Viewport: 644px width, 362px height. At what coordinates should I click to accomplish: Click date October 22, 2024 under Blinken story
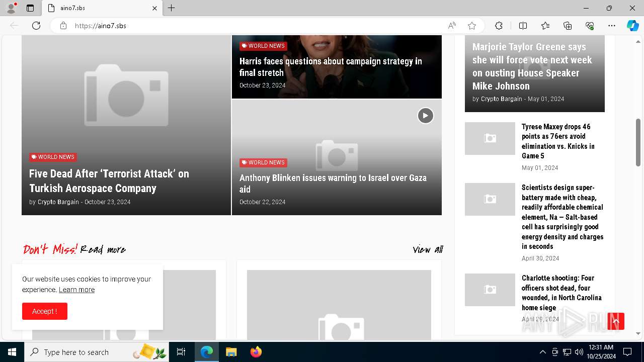point(262,202)
